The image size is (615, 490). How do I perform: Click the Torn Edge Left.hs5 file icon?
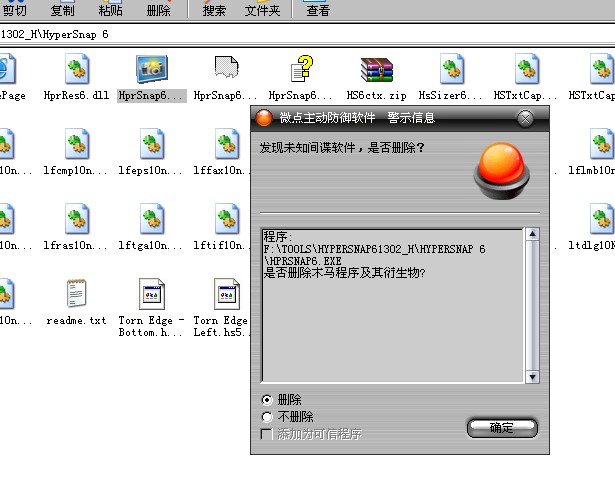pos(227,294)
